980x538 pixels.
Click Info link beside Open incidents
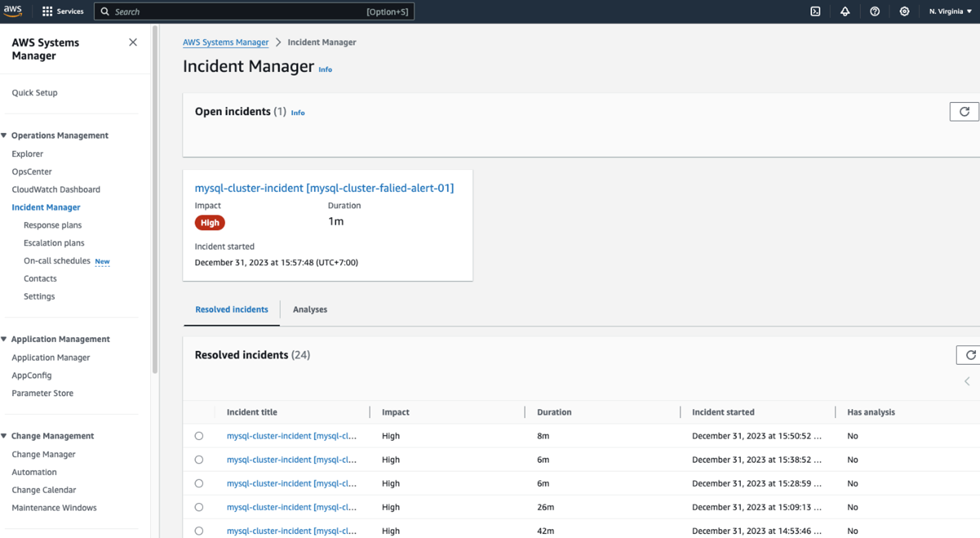tap(298, 112)
